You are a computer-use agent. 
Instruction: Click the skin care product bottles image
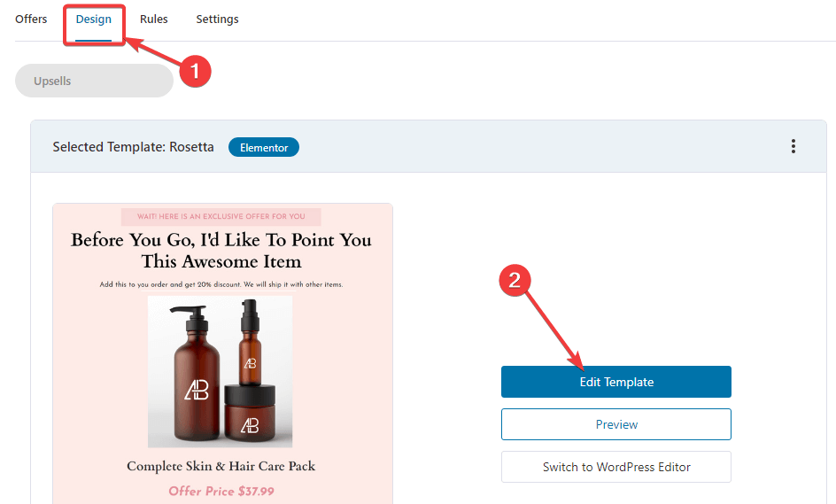(221, 372)
